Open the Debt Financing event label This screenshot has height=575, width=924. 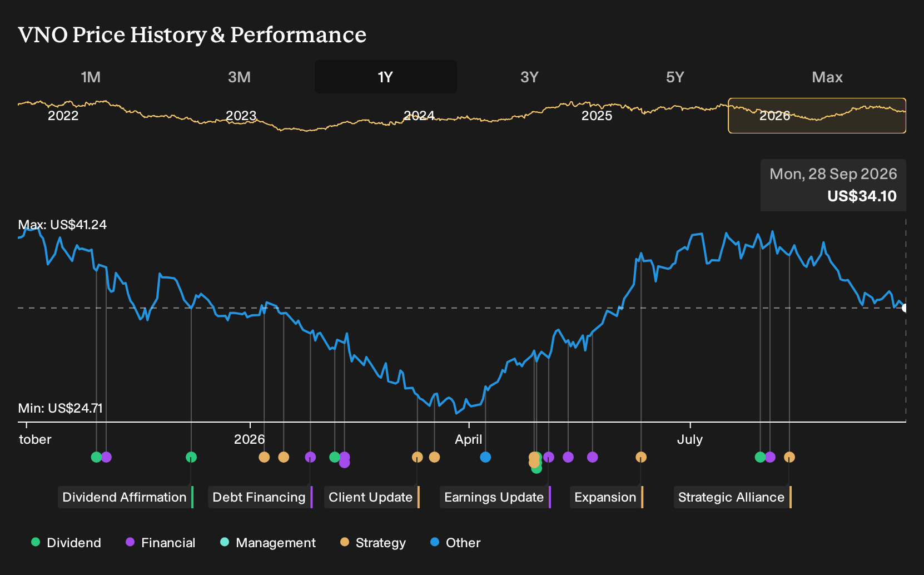click(x=260, y=497)
